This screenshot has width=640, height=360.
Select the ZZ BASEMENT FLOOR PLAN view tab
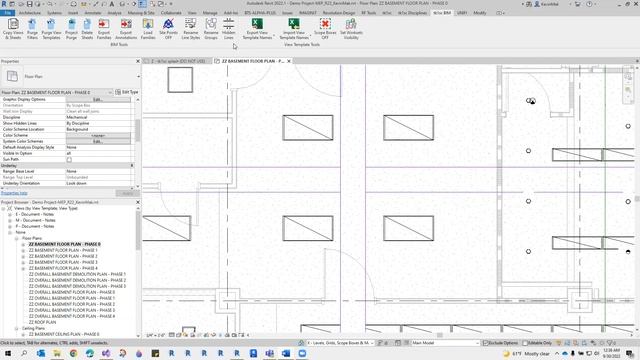253,61
